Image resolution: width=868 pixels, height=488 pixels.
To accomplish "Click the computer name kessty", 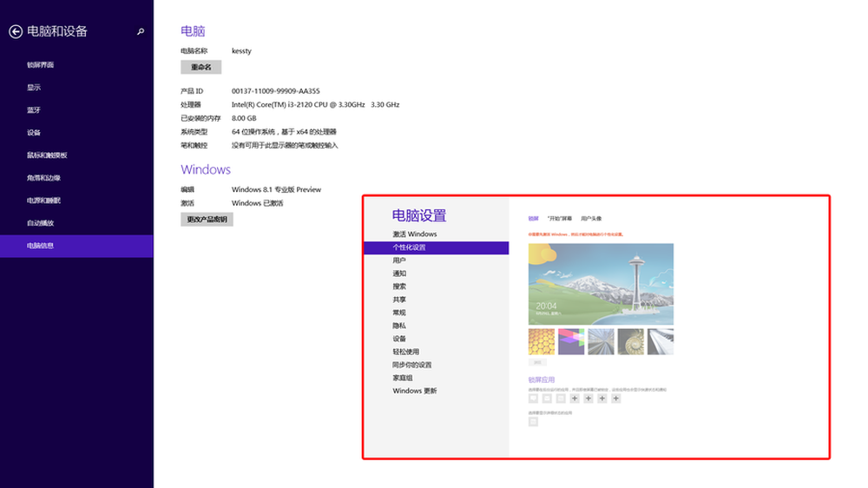I will [241, 51].
